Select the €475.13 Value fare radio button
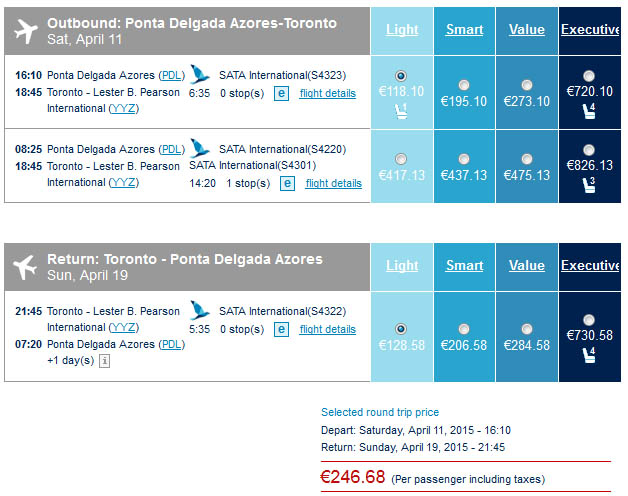 tap(527, 159)
